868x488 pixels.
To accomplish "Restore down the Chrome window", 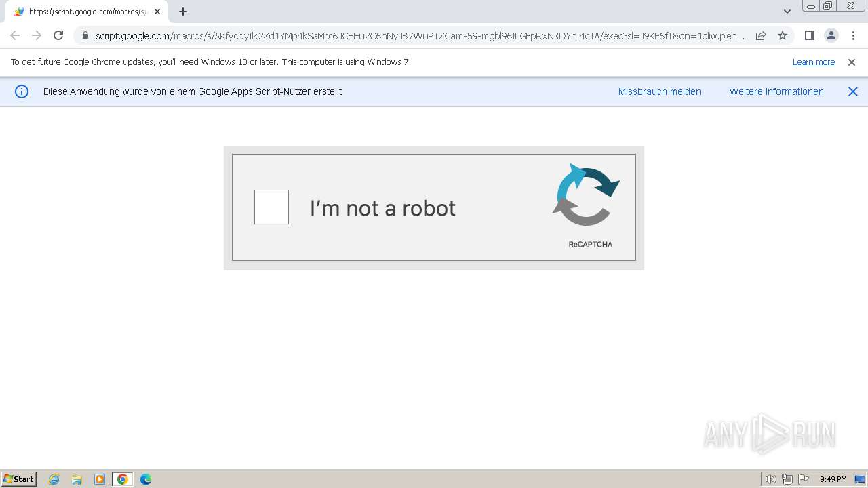I will (x=829, y=6).
